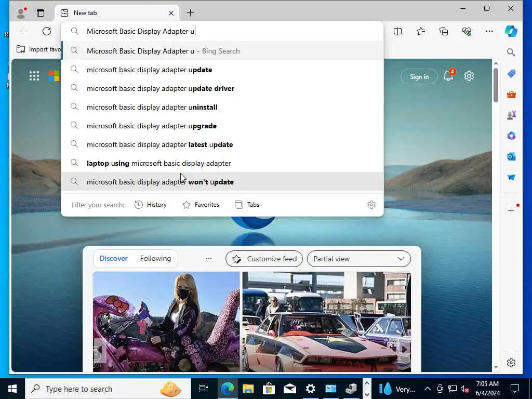Viewport: 532px width, 399px height.
Task: Open the sidebar Drop paper-plane icon
Action: 511,178
